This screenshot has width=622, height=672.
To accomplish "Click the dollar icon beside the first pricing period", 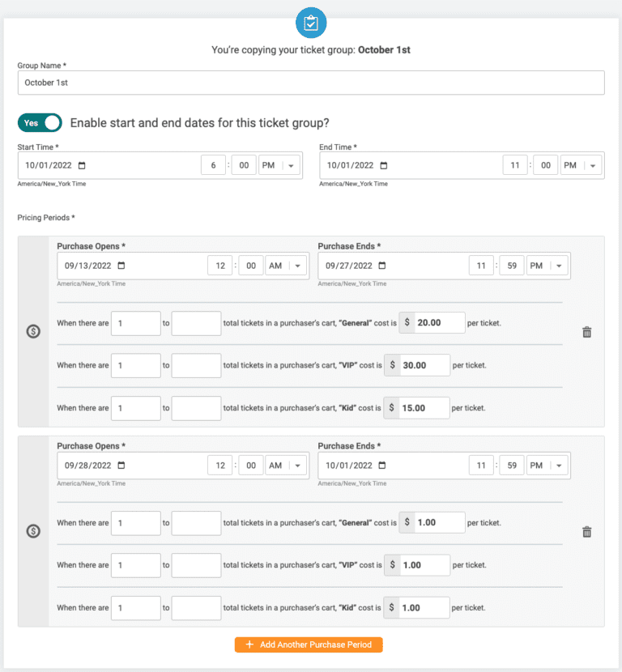I will coord(32,330).
